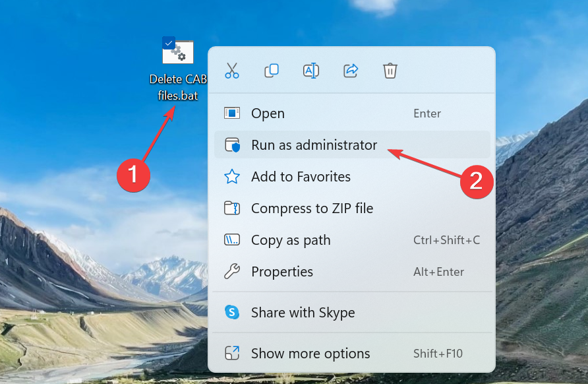Image resolution: width=588 pixels, height=384 pixels.
Task: Select Compress to ZIP file
Action: click(312, 208)
